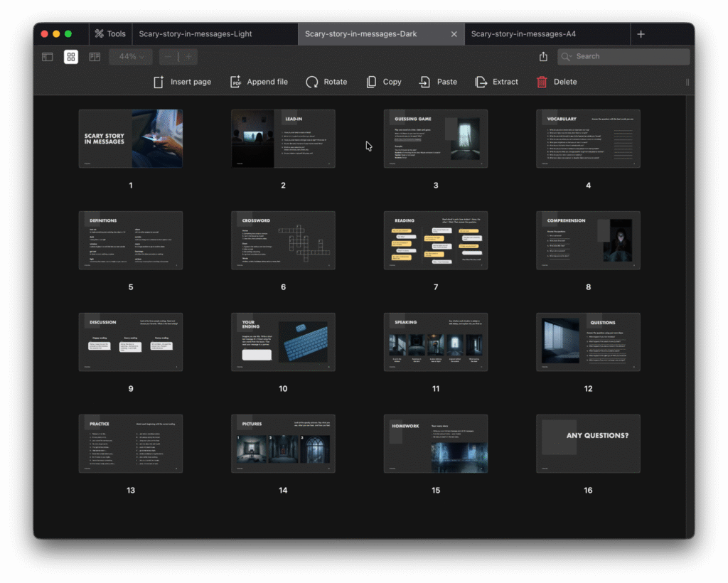This screenshot has width=728, height=583.
Task: Expand the 44% zoom dropdown
Action: click(131, 57)
